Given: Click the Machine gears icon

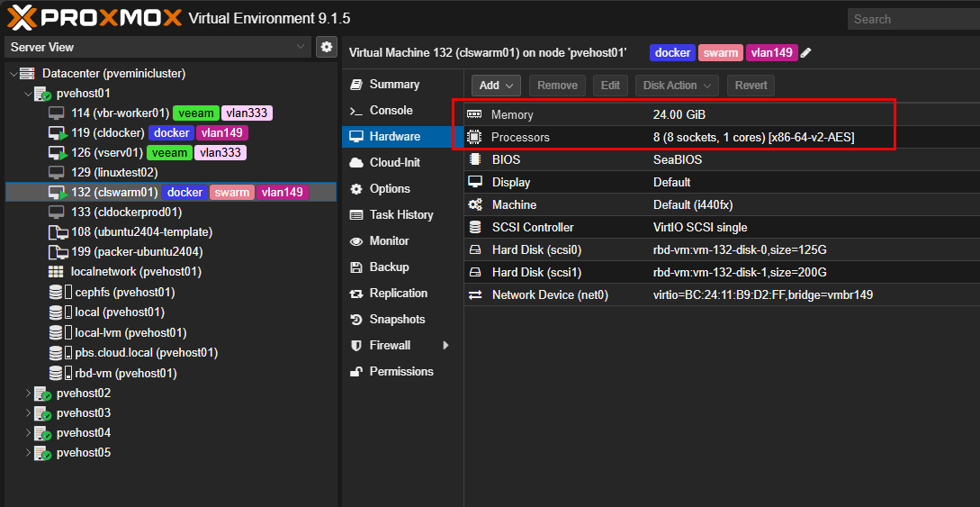Looking at the screenshot, I should (x=475, y=205).
